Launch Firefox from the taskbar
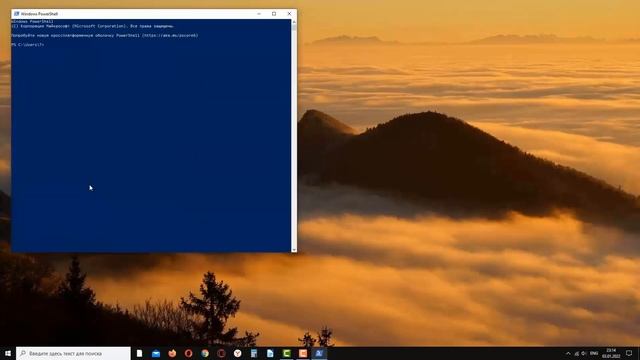Image resolution: width=640 pixels, height=360 pixels. coord(172,353)
